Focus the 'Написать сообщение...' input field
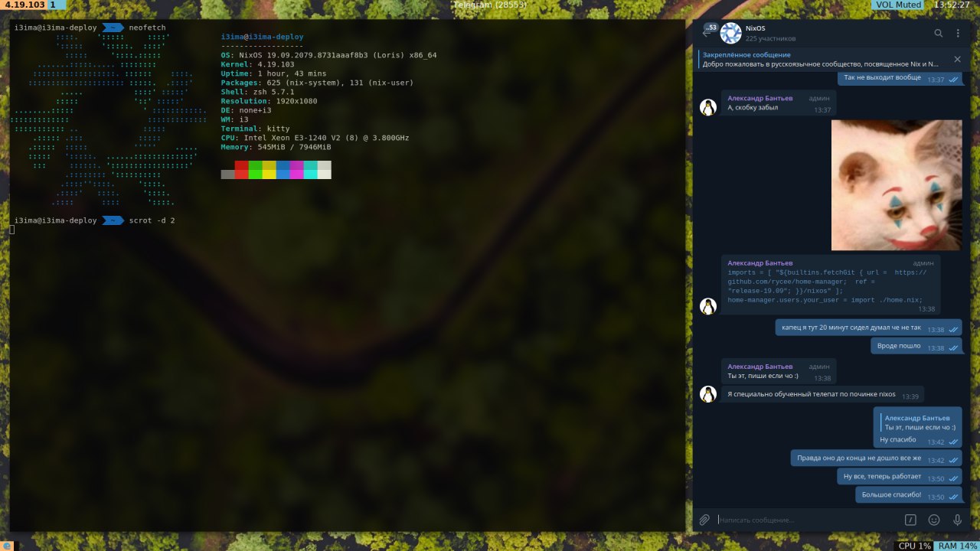The height and width of the screenshot is (551, 980). (x=808, y=520)
